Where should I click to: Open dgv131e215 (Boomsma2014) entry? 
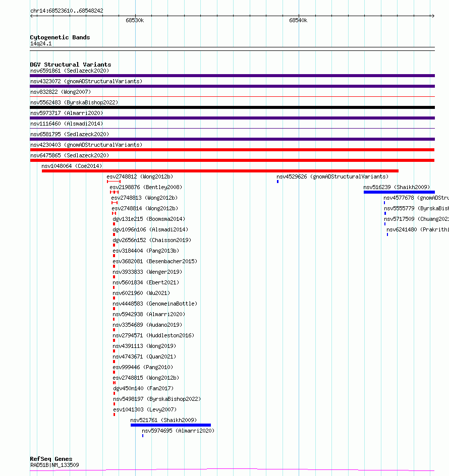coord(149,219)
